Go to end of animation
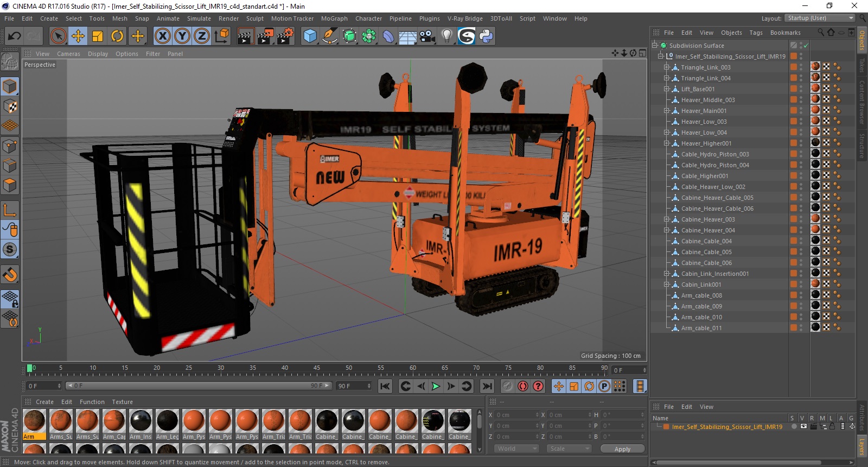 click(x=487, y=386)
